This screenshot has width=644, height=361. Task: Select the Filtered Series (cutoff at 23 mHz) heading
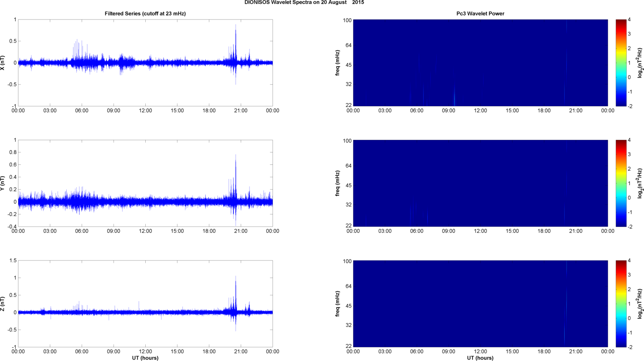point(145,14)
